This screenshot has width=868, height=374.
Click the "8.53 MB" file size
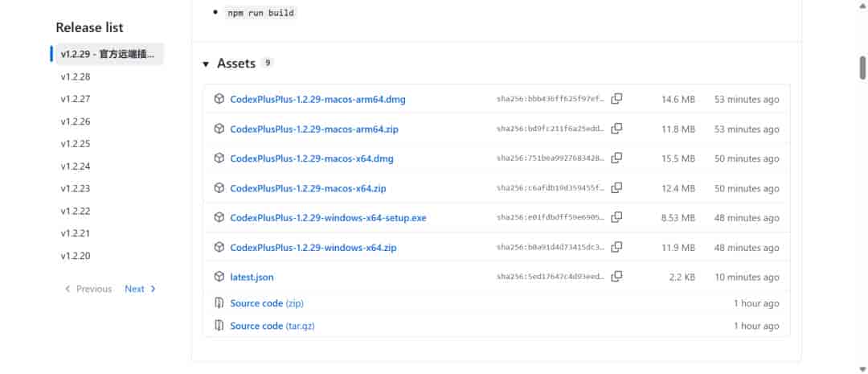[x=678, y=218]
